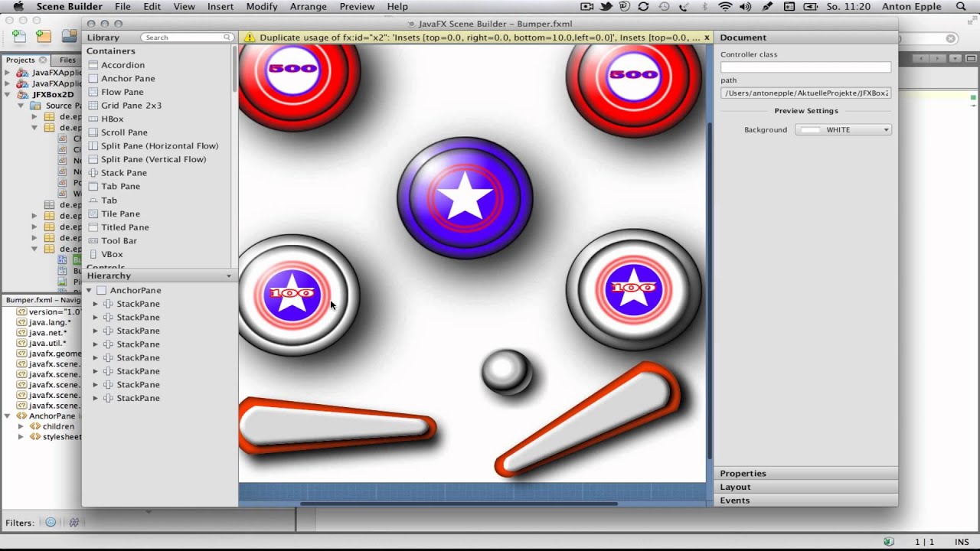This screenshot has width=980, height=551.
Task: Dismiss the duplicate fx:id warning bar
Action: coord(707,37)
